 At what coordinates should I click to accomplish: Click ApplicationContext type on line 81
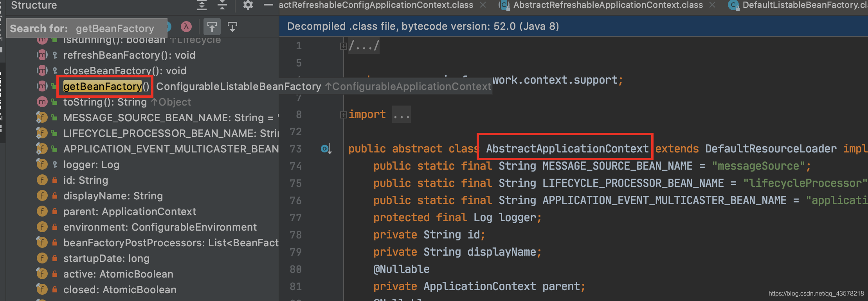pos(480,286)
